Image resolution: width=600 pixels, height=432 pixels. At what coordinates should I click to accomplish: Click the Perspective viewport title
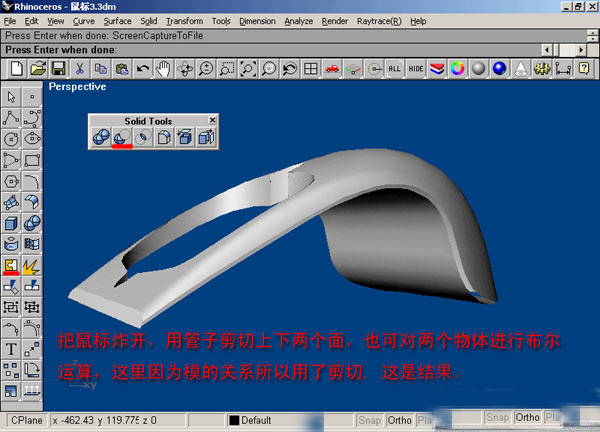click(78, 87)
